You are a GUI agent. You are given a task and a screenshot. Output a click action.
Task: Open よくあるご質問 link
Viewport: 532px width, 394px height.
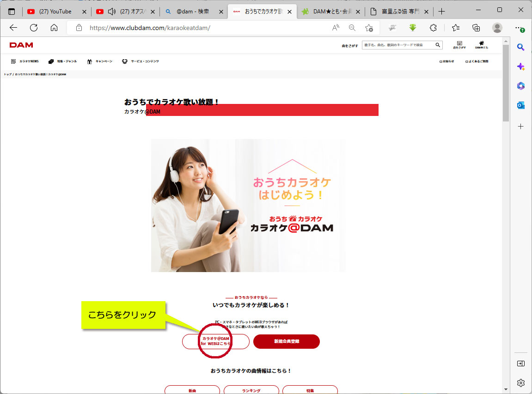click(x=477, y=61)
